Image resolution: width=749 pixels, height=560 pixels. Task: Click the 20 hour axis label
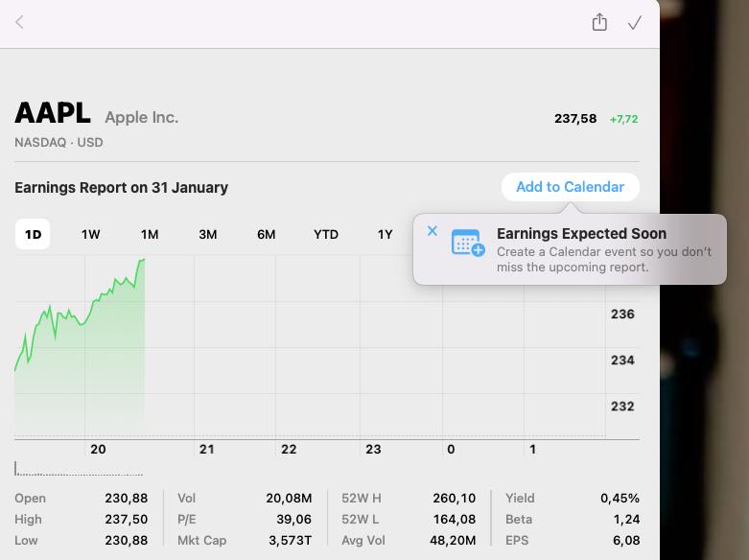[98, 449]
